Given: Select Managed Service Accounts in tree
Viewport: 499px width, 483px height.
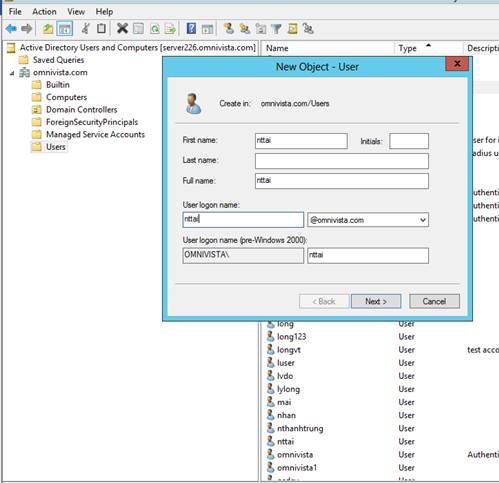Looking at the screenshot, I should (95, 134).
